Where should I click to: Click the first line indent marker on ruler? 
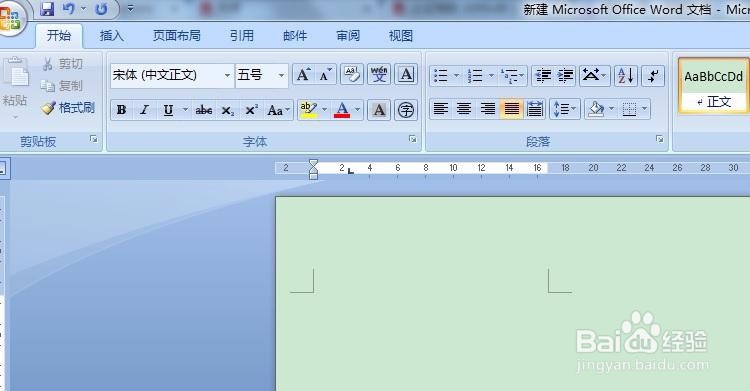click(x=313, y=163)
